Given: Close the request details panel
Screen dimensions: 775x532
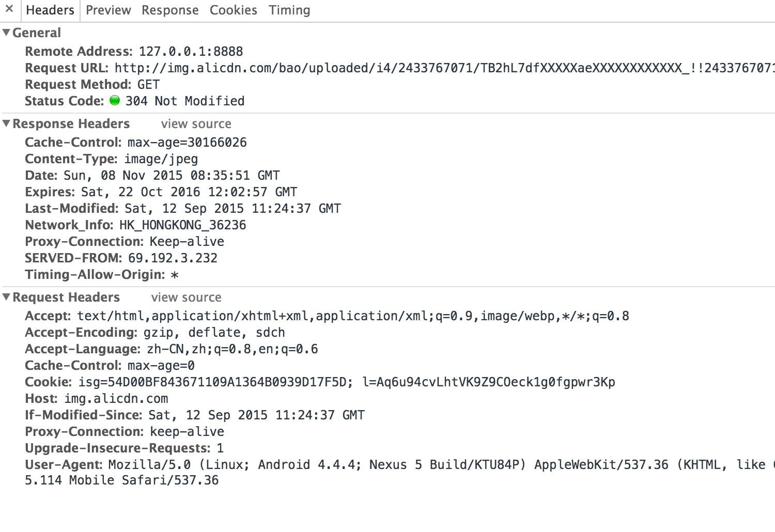Looking at the screenshot, I should (9, 9).
